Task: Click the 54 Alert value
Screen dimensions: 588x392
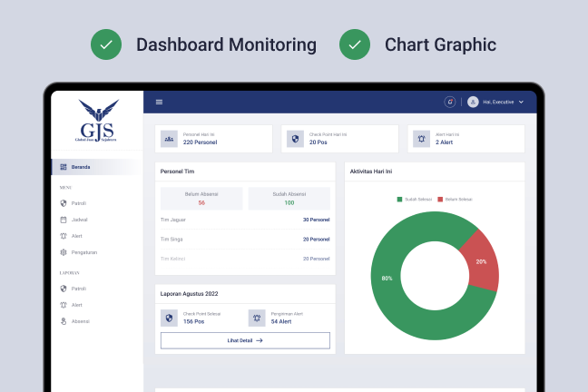Action: tap(281, 322)
